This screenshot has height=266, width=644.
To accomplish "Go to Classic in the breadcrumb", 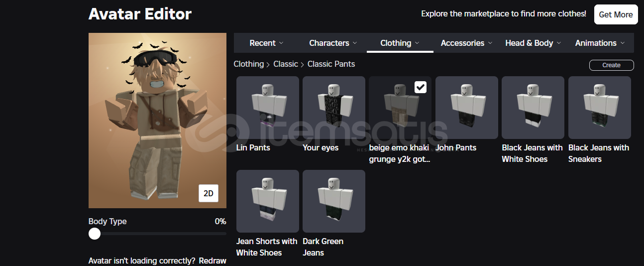I will (x=286, y=64).
